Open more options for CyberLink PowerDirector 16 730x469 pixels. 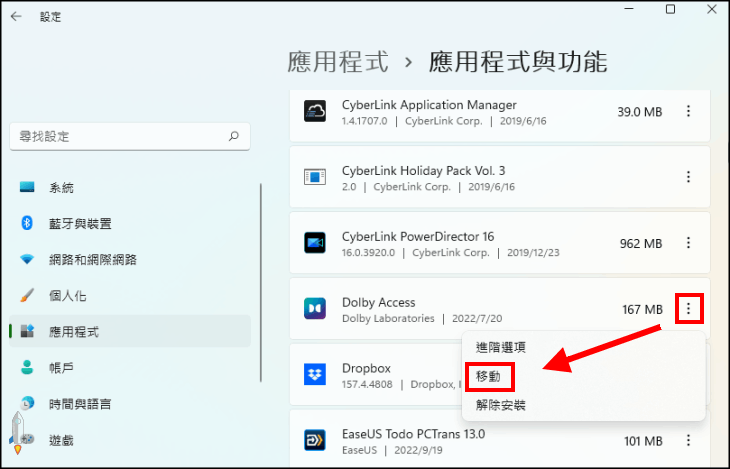point(688,243)
